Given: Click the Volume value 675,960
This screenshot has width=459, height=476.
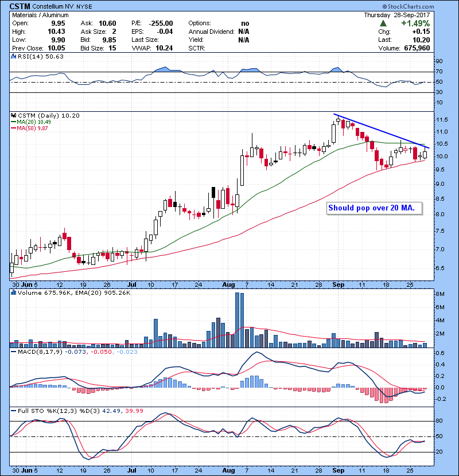Looking at the screenshot, I should click(417, 48).
